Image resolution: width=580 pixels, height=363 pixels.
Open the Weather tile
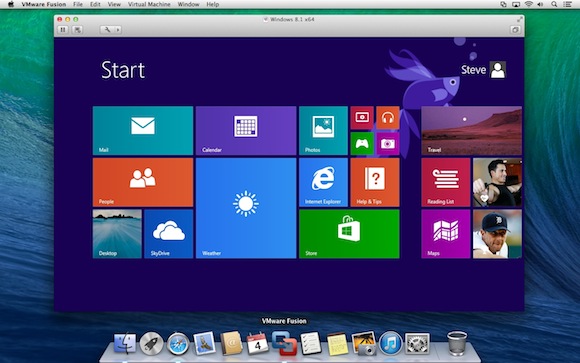[x=246, y=208]
